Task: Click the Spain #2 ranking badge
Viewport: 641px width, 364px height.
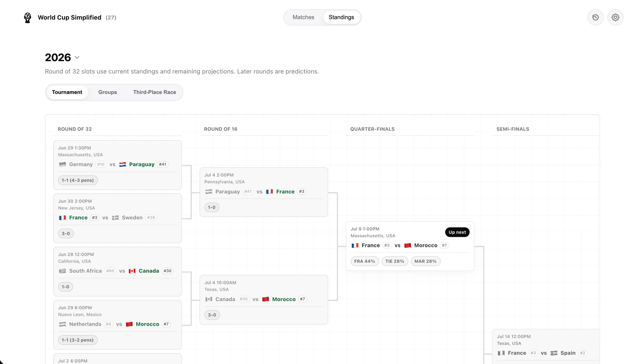Action: 582,353
